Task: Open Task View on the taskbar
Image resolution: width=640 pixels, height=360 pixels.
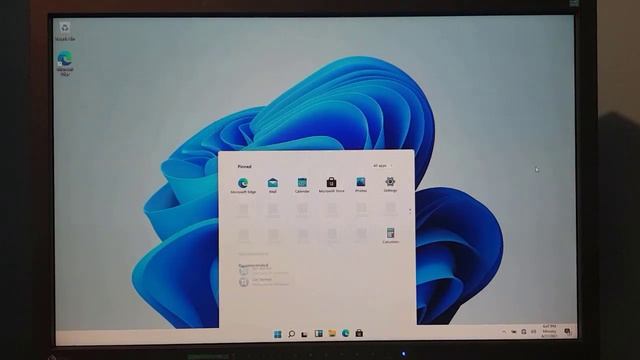Action: point(304,334)
